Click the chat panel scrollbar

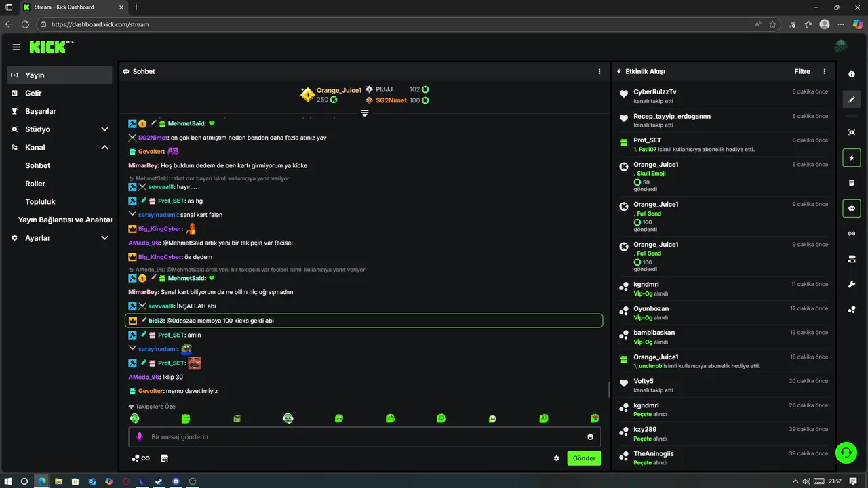pos(608,389)
